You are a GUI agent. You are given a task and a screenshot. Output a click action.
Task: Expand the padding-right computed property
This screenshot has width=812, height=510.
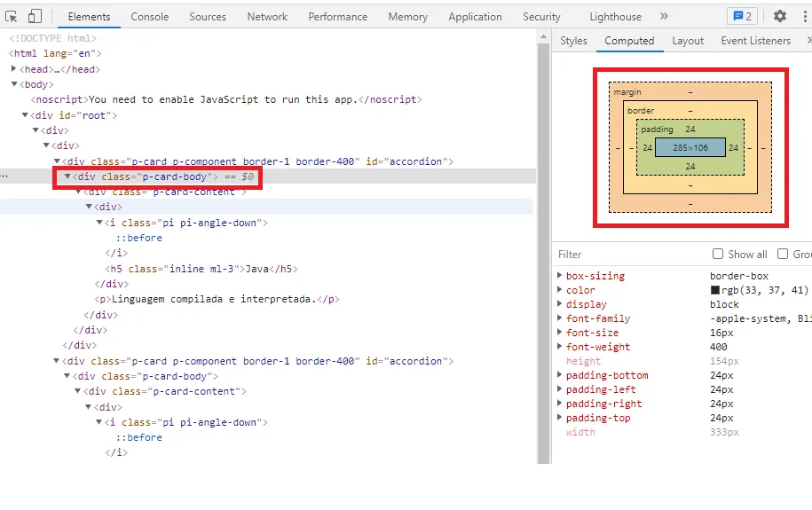559,404
